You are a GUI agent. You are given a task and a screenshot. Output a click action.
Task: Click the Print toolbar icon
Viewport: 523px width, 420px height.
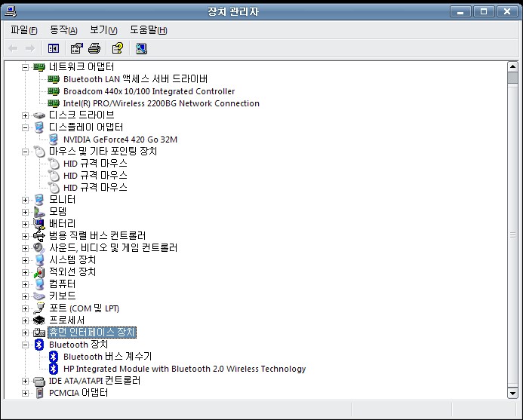coord(94,49)
